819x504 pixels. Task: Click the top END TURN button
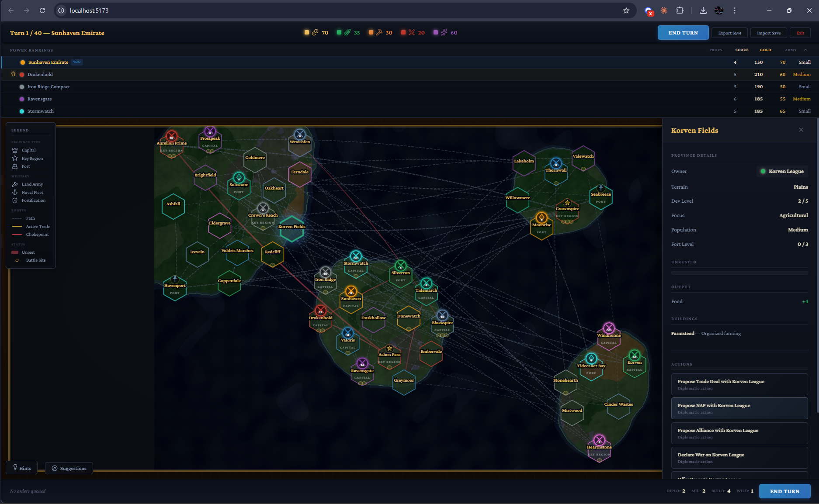683,33
